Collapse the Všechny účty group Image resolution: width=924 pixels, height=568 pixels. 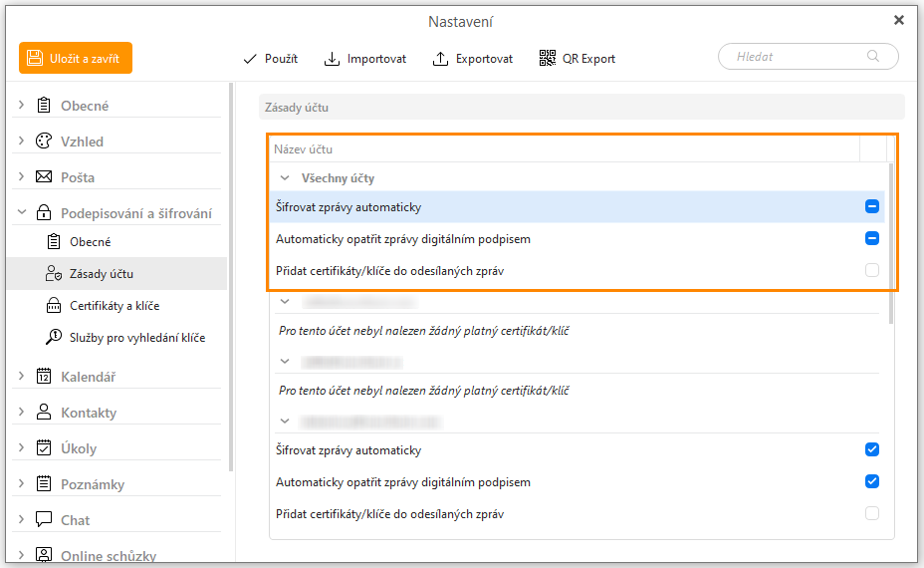point(285,178)
